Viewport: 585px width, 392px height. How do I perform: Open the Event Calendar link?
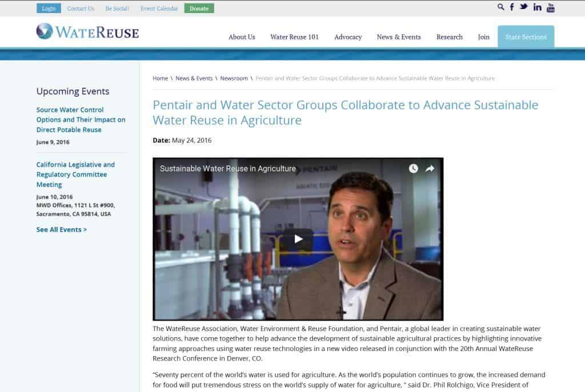pos(159,8)
